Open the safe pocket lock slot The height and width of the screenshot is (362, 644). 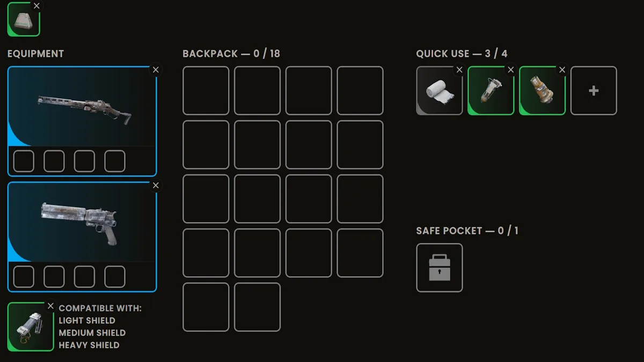[439, 268]
